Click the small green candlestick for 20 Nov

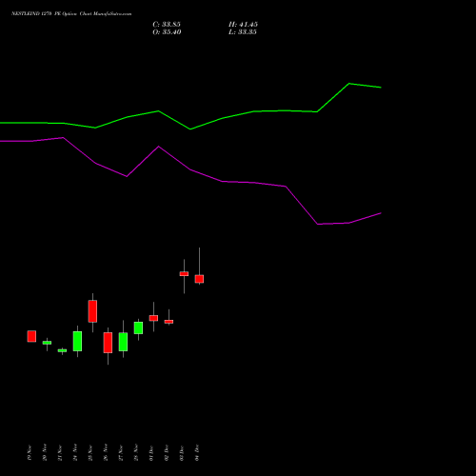pos(47,343)
